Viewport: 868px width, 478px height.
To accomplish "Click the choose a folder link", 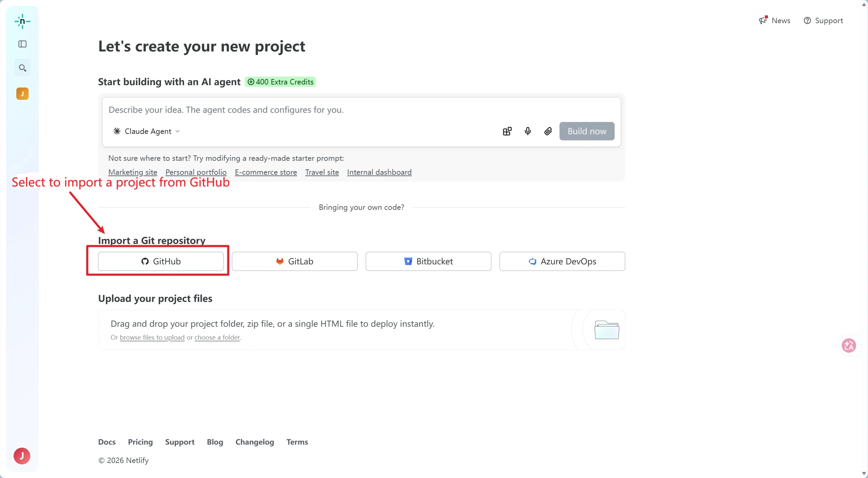I will (217, 337).
